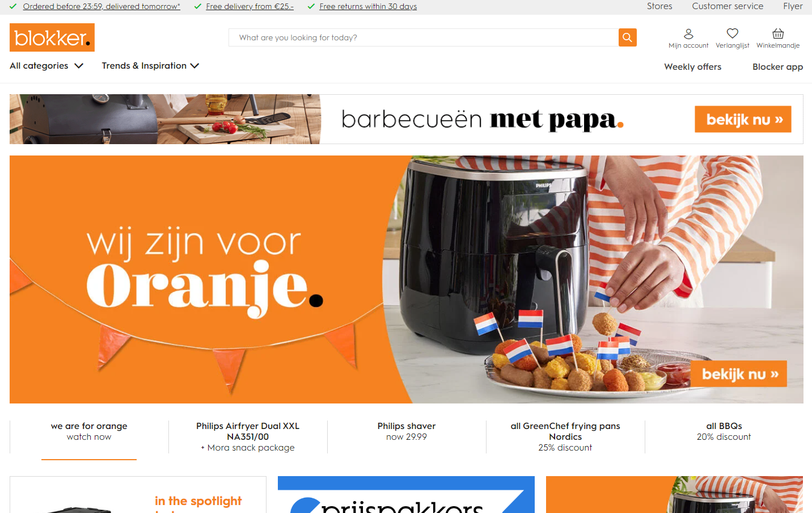Select the Philips shaver carousel tab
The image size is (812, 513).
(407, 431)
